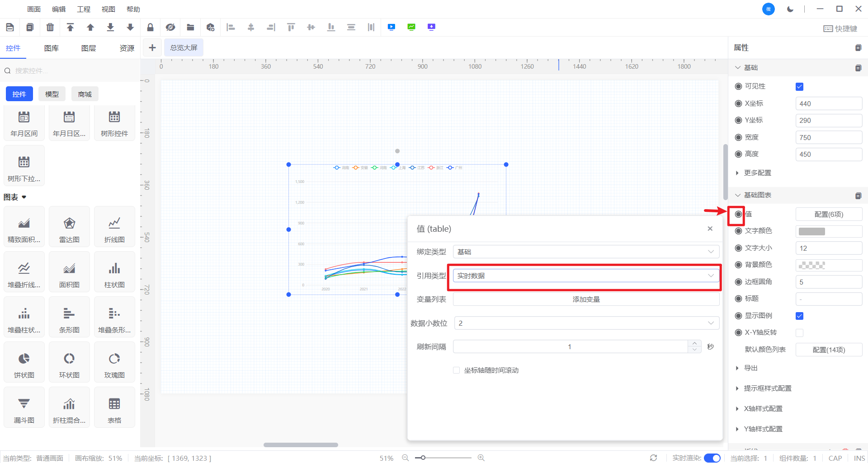Select the funnel chart (漏斗图) widget

(x=24, y=409)
